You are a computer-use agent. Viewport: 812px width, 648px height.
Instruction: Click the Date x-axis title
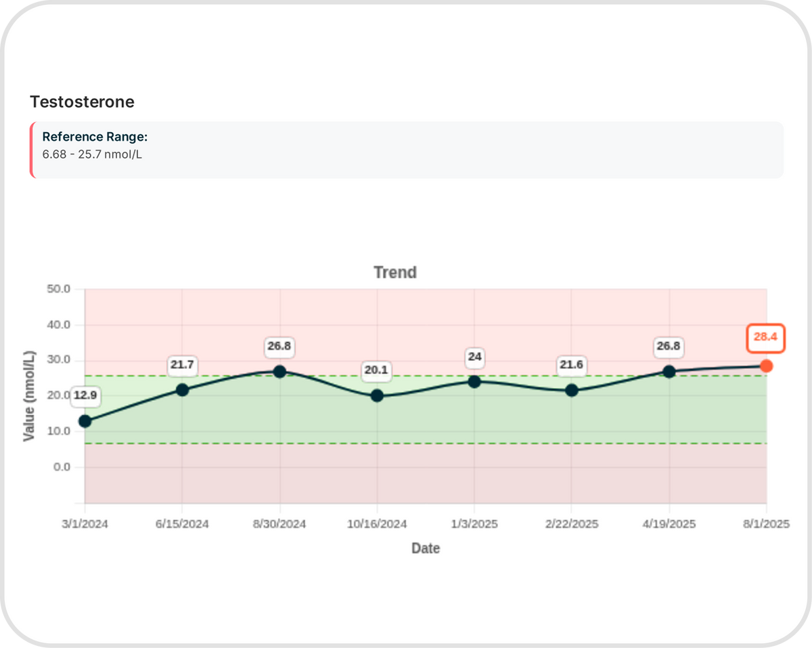click(426, 548)
